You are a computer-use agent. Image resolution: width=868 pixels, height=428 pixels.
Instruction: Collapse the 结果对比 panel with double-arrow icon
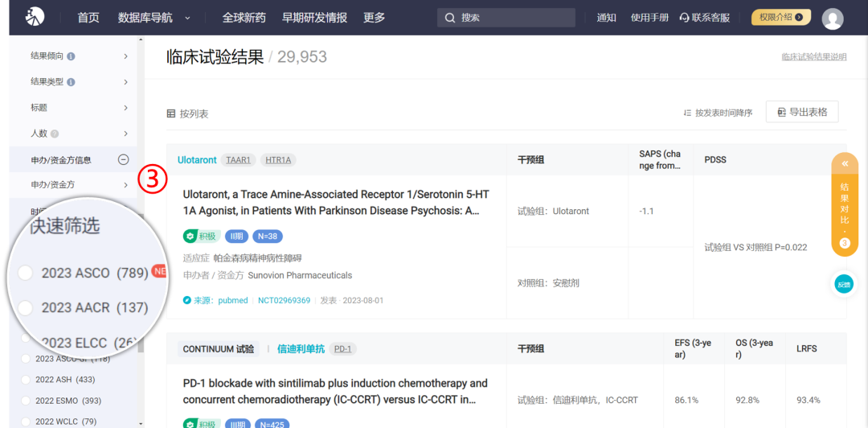point(845,163)
